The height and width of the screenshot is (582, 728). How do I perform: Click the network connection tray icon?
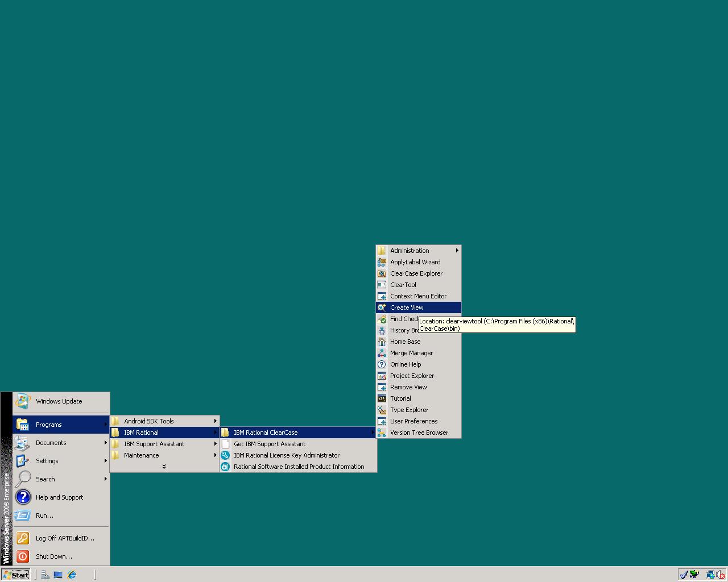710,575
